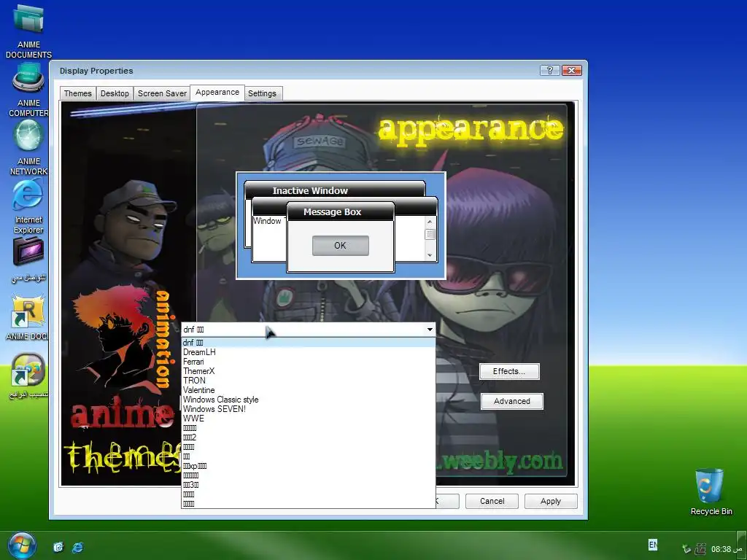The image size is (747, 560).
Task: Select Windows Classic style from the list
Action: (309, 400)
